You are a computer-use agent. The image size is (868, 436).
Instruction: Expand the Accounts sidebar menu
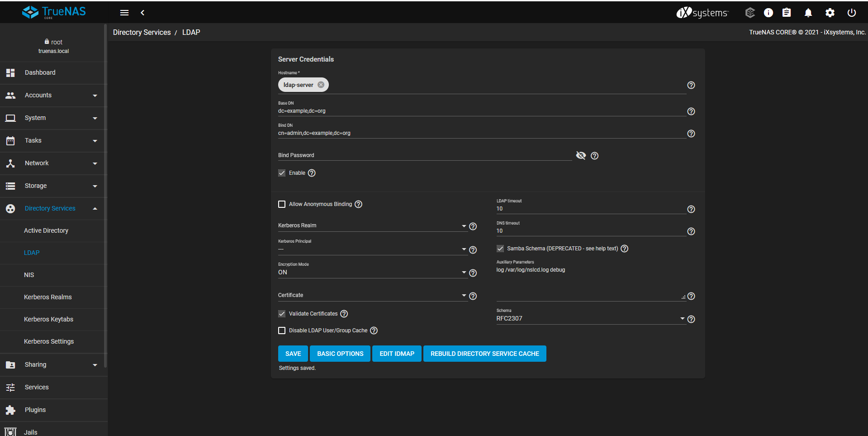[53, 96]
